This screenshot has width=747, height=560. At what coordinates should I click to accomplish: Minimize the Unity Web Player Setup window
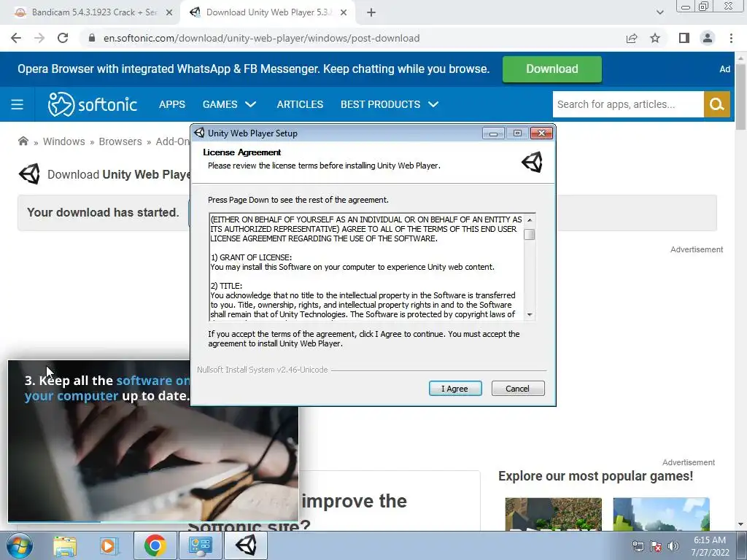(x=493, y=133)
